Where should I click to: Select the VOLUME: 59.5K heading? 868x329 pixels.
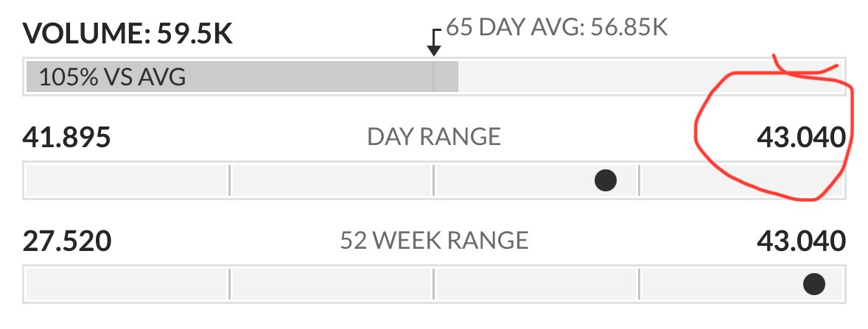(128, 35)
